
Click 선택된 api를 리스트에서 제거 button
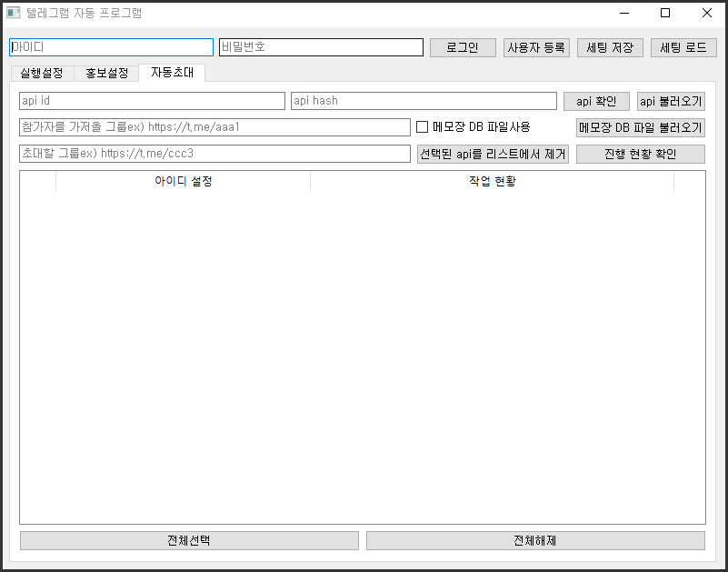click(493, 155)
